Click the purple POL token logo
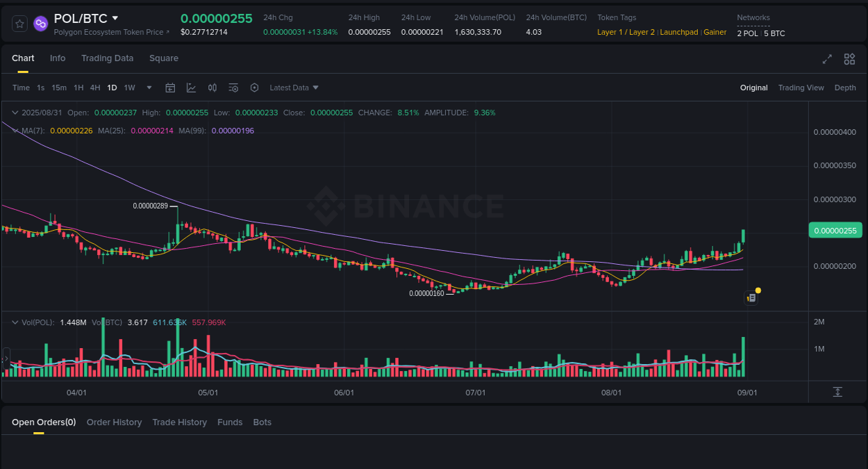868x469 pixels. pyautogui.click(x=41, y=24)
